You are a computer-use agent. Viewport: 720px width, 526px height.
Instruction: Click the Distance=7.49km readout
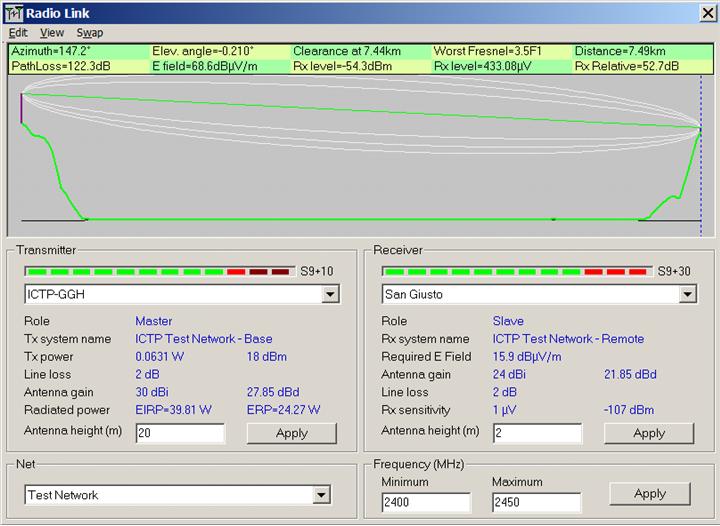[x=620, y=51]
